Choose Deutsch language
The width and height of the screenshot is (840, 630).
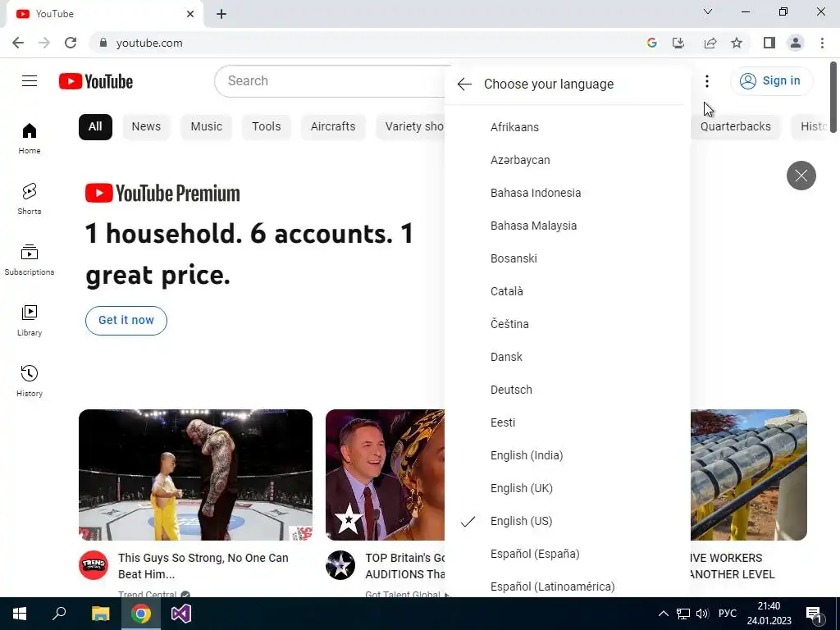pyautogui.click(x=568, y=390)
